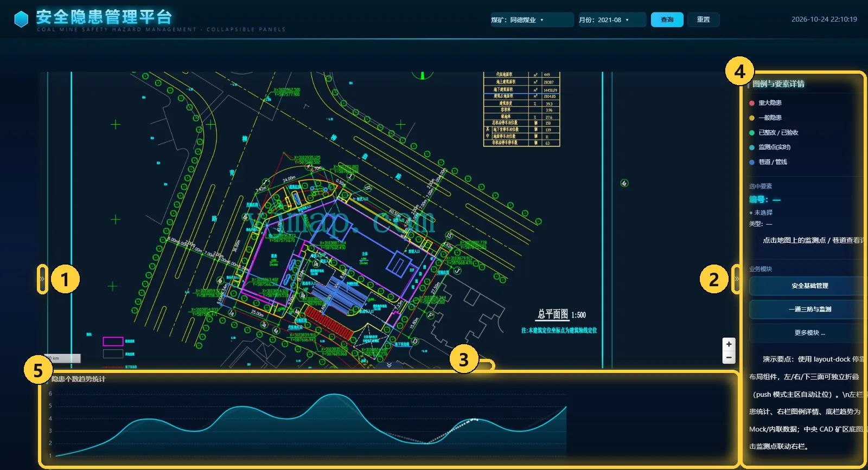Click the green 已整改 / 已验收 legend dot

[x=752, y=133]
